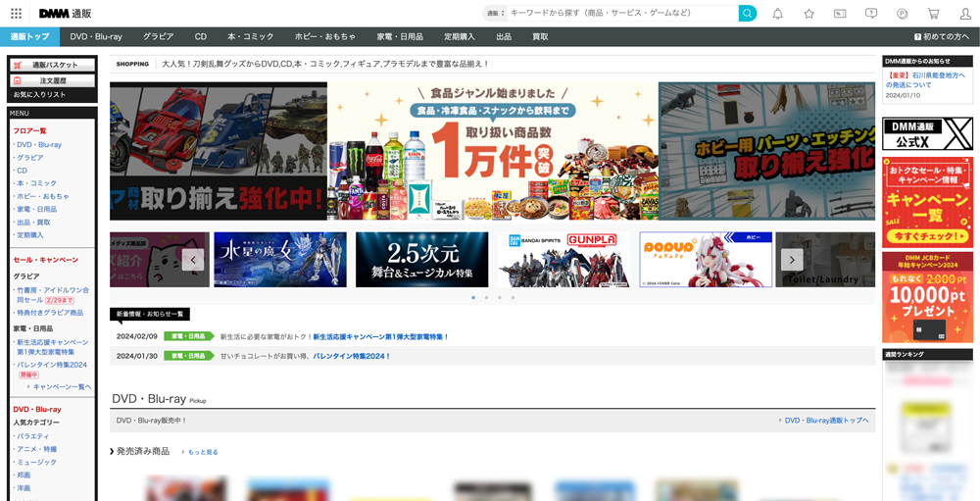Open ホビー・おもちゃ in the navigation bar
This screenshot has height=501, width=980.
tap(325, 37)
